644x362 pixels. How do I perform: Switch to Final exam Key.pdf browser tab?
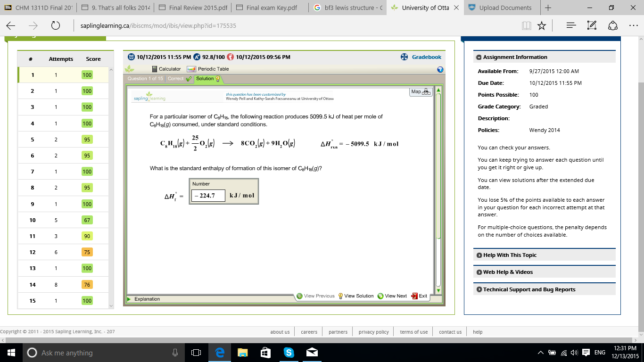click(271, 8)
